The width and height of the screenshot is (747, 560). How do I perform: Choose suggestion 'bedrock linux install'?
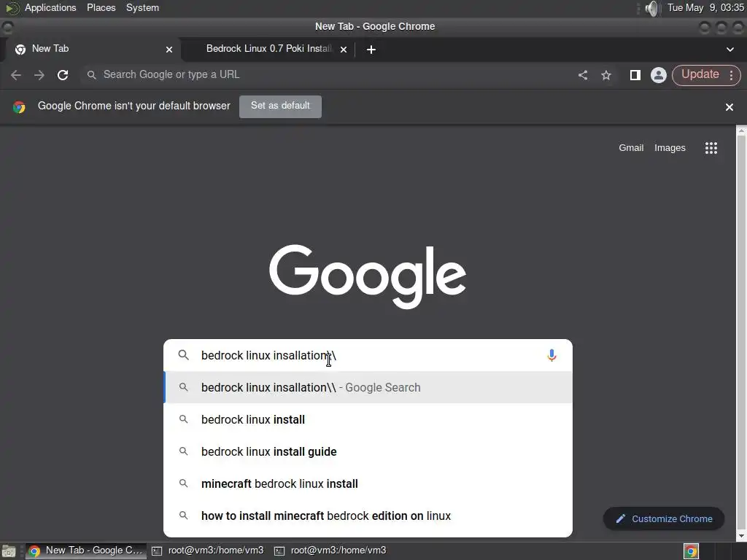368,419
